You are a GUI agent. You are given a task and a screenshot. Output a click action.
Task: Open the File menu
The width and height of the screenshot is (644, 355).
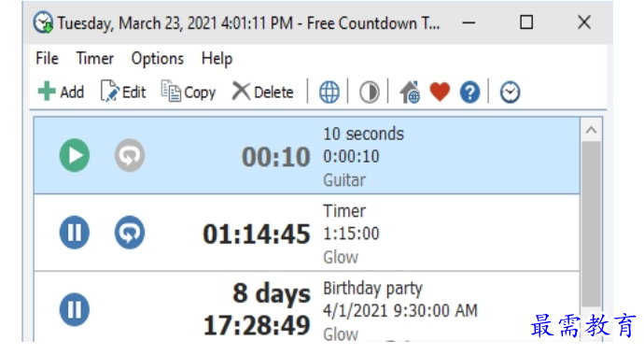pos(47,58)
